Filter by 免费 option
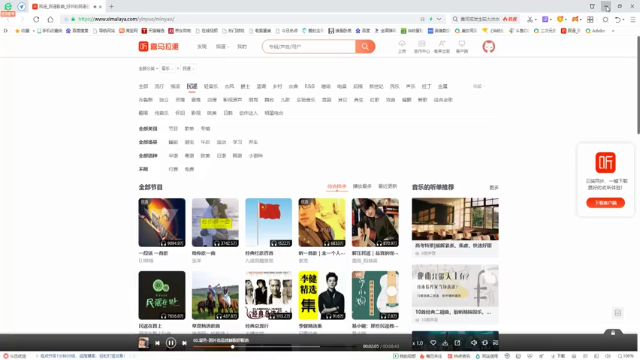This screenshot has width=640, height=360. (189, 169)
